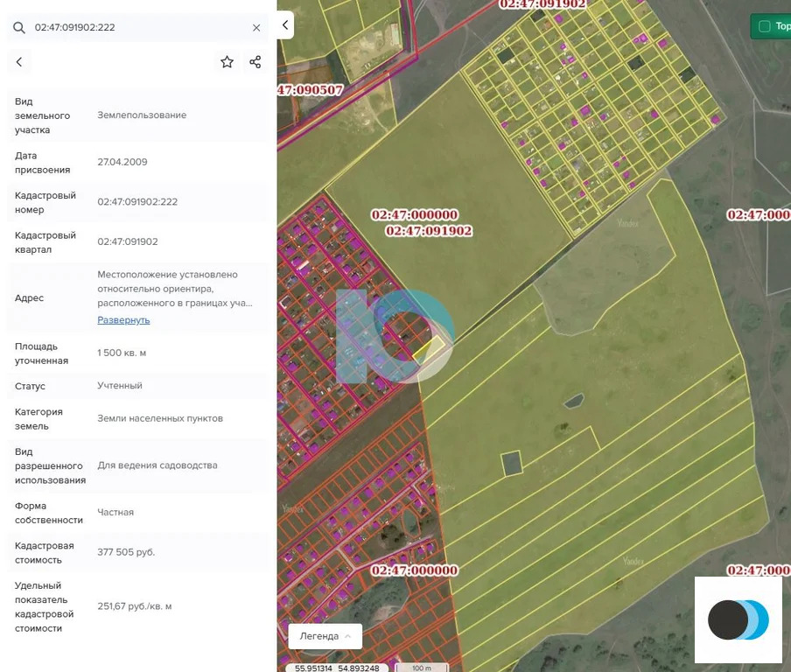This screenshot has width=791, height=672.
Task: Click cadastral cost 377 505 руб.
Action: [x=126, y=552]
